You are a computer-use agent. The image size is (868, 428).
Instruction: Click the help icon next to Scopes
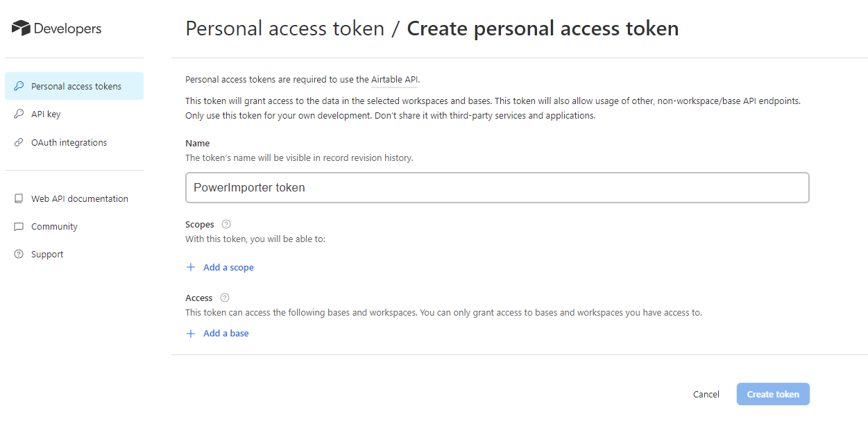[x=225, y=224]
